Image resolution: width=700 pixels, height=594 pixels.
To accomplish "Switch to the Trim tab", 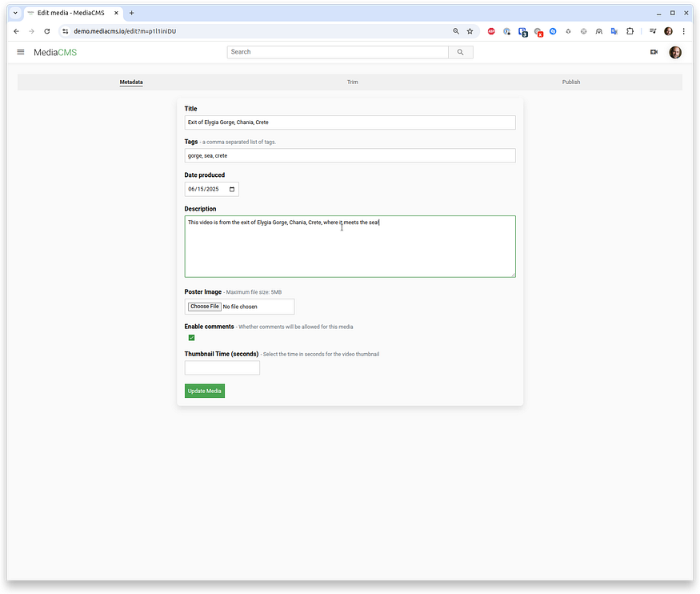I will click(x=352, y=81).
